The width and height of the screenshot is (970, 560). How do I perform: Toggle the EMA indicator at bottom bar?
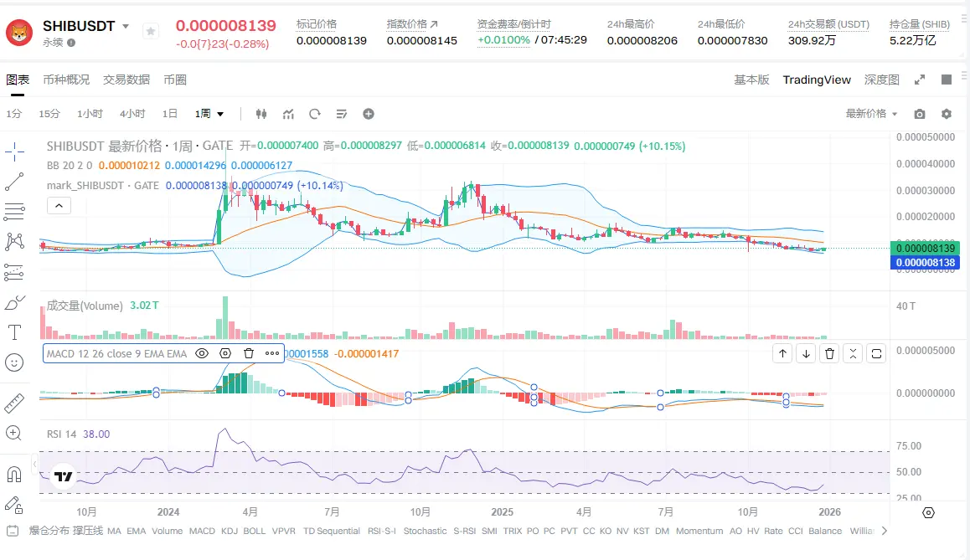(136, 531)
